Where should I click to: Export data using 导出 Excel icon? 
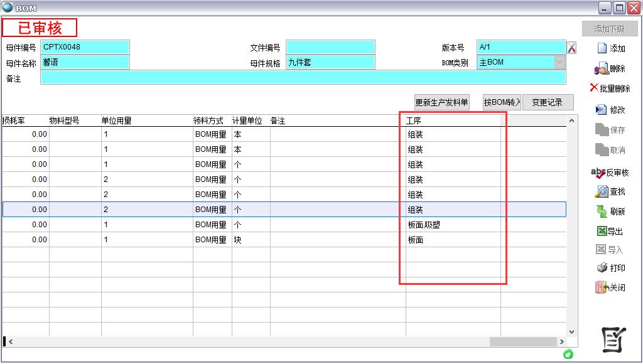pyautogui.click(x=610, y=231)
